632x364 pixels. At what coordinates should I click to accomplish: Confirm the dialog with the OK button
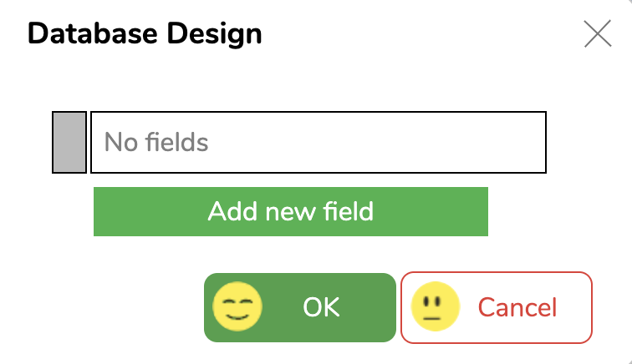coord(300,307)
